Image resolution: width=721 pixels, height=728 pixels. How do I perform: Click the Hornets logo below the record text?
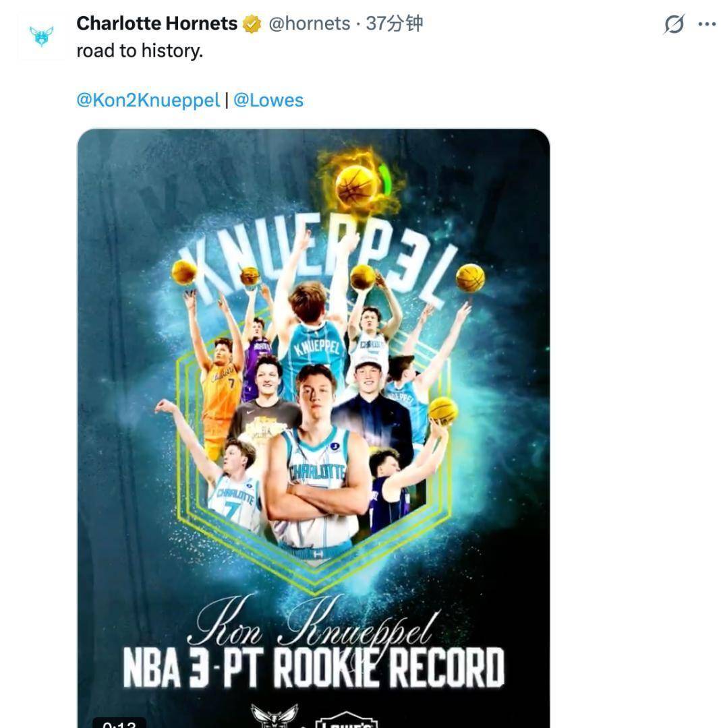click(275, 715)
